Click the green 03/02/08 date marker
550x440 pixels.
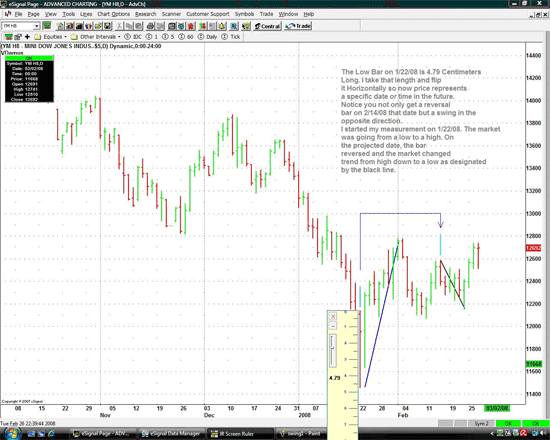pos(497,408)
